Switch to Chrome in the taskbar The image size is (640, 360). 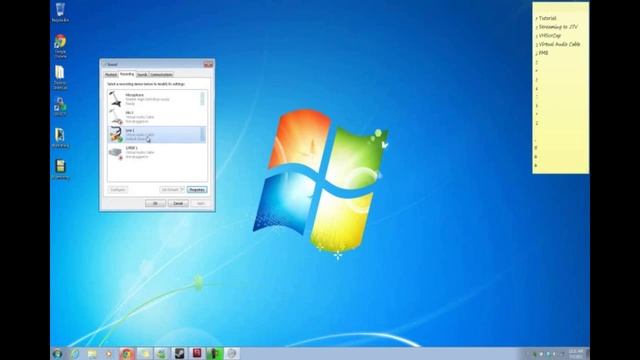click(127, 353)
